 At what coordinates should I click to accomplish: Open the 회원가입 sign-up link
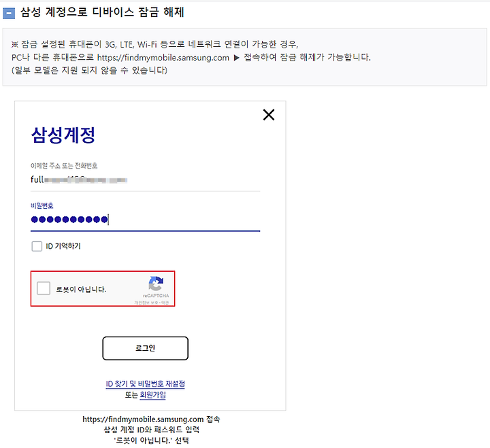point(152,395)
